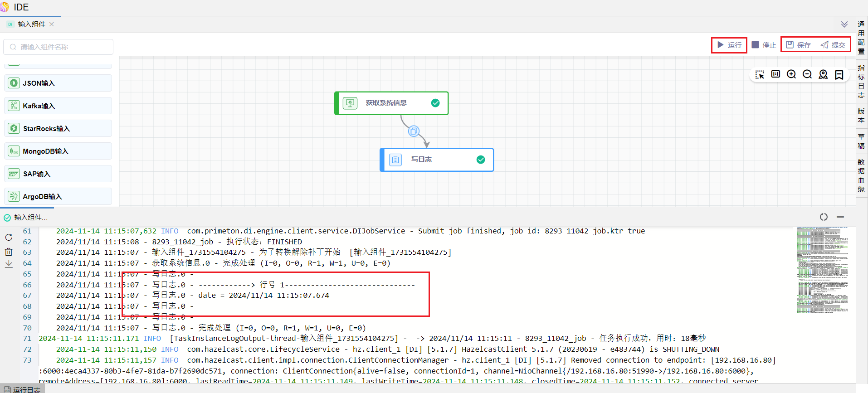The width and height of the screenshot is (868, 393).
Task: Reset canvas to 1:1 scale
Action: click(775, 74)
